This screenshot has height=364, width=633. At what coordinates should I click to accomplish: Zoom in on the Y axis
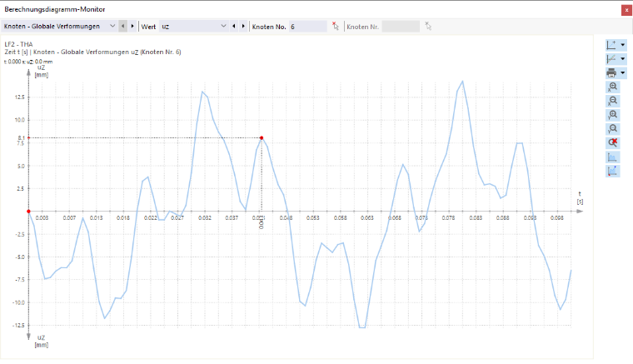[x=613, y=115]
